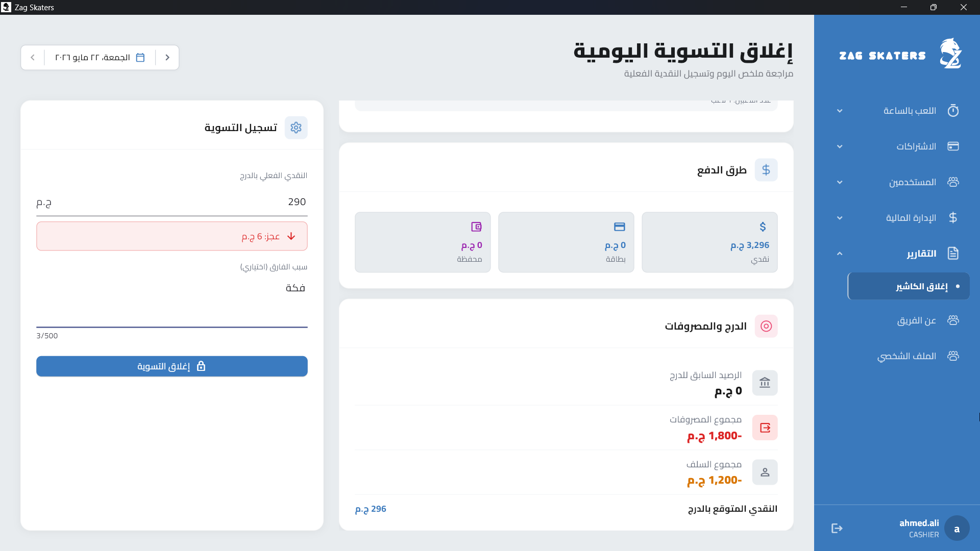Expand the الإدارة المالية menu chevron
The height and width of the screenshot is (551, 980).
(x=840, y=218)
